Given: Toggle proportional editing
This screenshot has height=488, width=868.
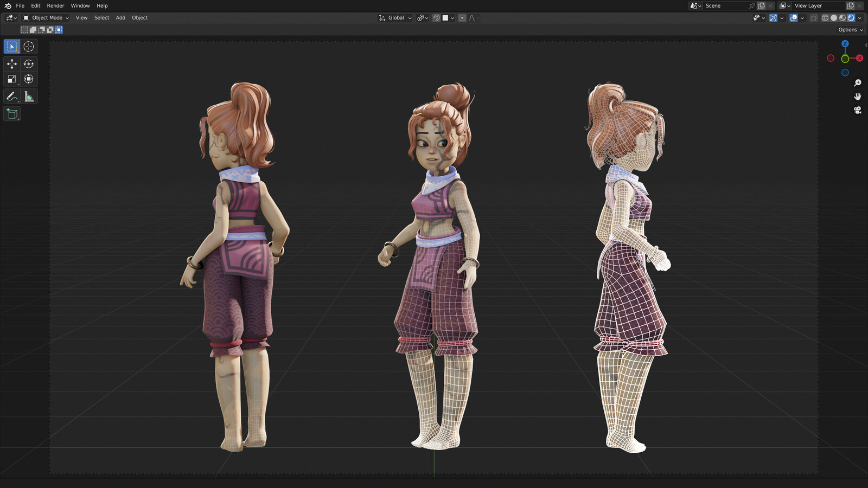Looking at the screenshot, I should click(462, 18).
